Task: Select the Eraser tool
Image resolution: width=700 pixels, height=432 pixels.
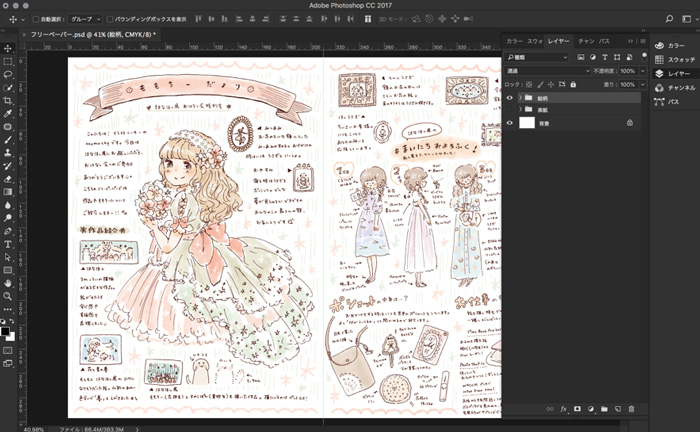Action: 8,179
